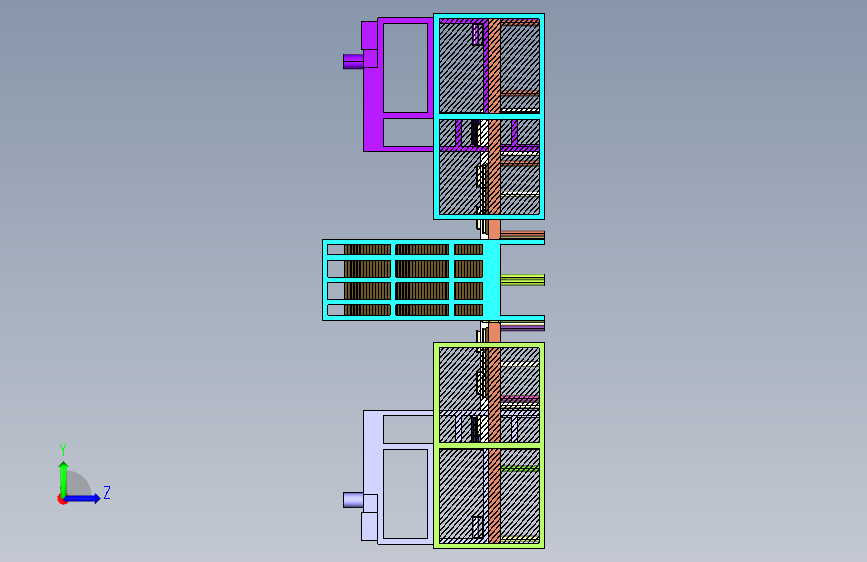Click the red origin dot of the triad

(62, 499)
